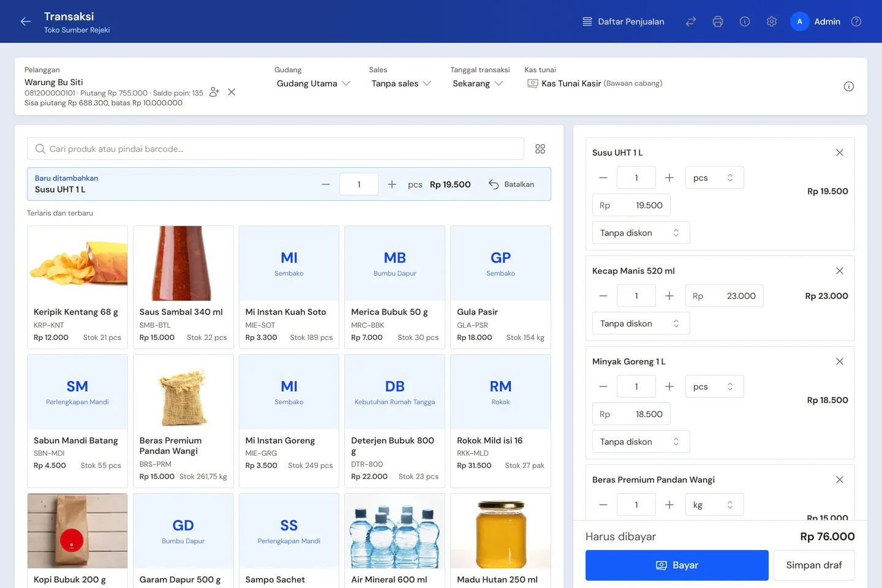Click info icon in transaction details bar
This screenshot has height=588, width=882.
[849, 86]
